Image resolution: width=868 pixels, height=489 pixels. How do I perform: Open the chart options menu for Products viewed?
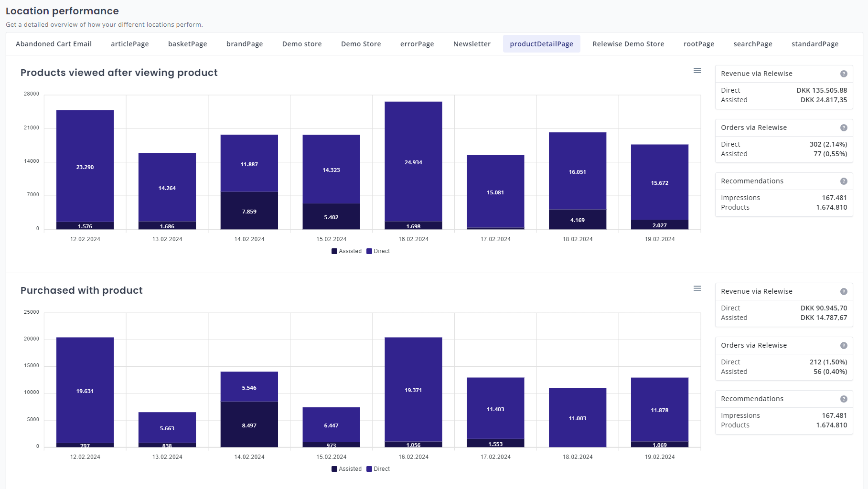click(697, 70)
